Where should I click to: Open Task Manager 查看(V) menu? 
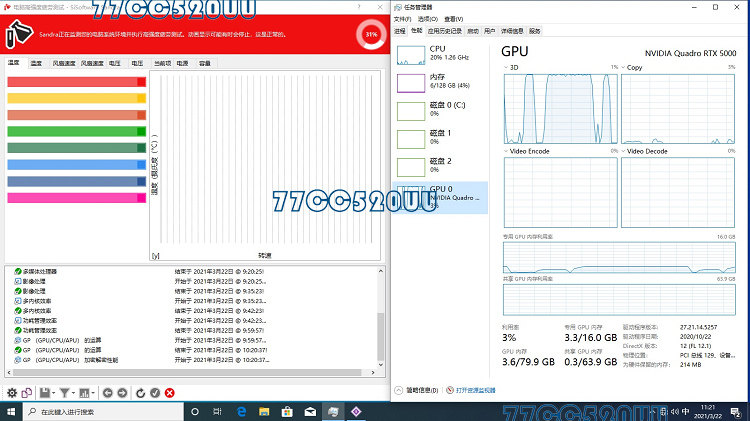(453, 19)
